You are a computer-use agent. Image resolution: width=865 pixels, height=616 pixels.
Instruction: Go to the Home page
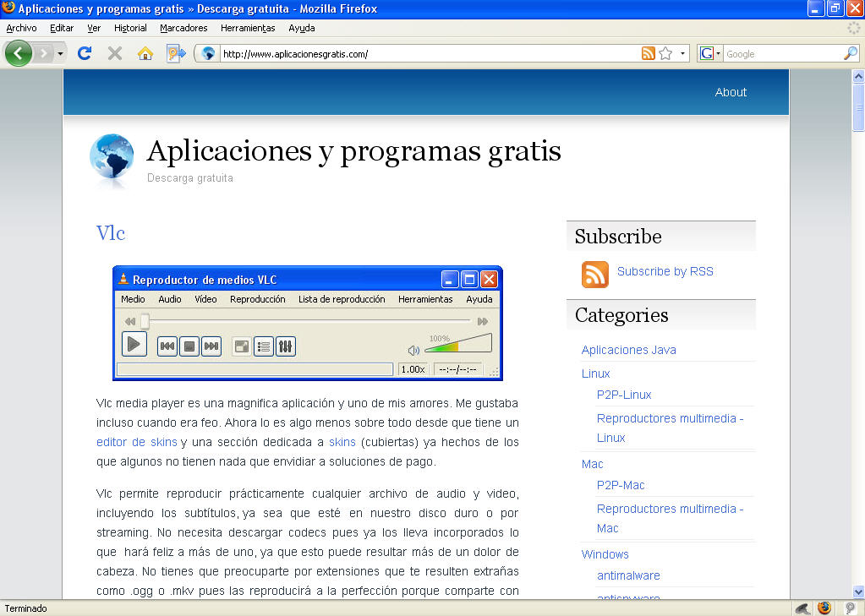145,53
